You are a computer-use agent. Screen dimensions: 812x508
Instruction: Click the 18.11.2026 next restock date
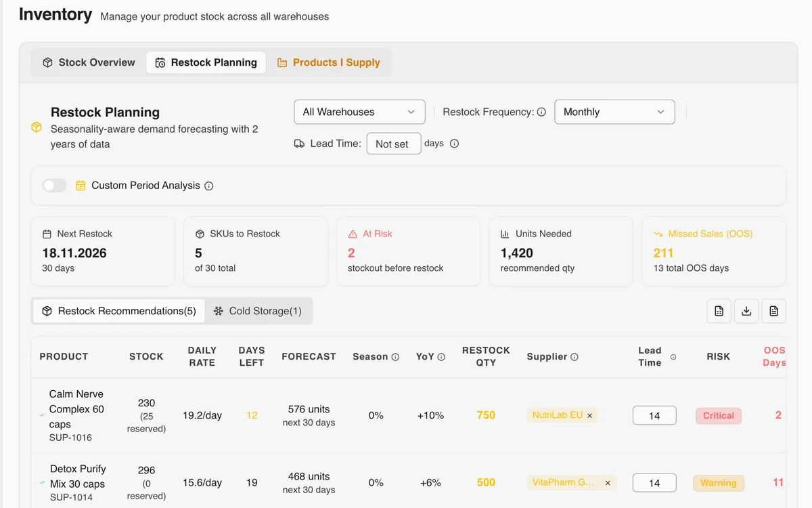coord(74,253)
